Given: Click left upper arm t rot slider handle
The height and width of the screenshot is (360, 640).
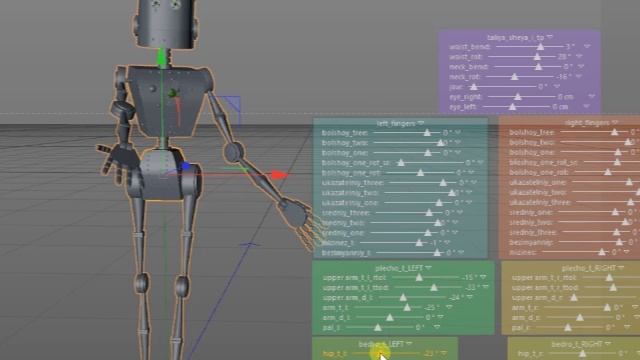Looking at the screenshot, I should (419, 278).
